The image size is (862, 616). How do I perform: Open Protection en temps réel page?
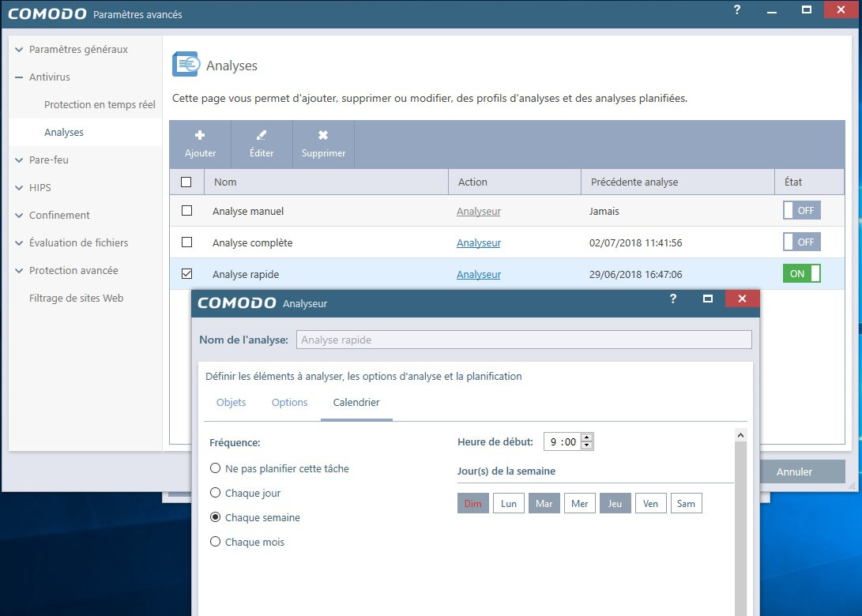pyautogui.click(x=100, y=104)
